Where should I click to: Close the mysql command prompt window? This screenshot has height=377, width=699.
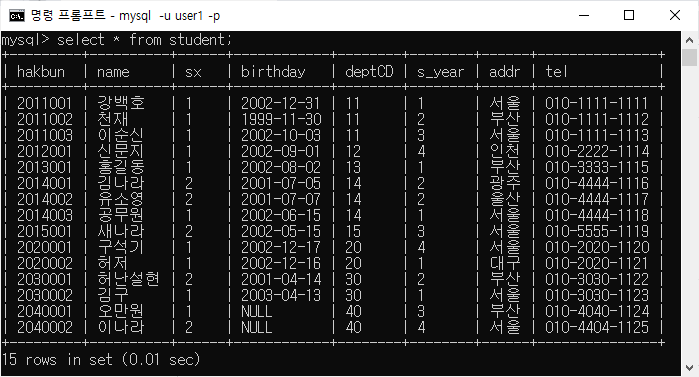tap(675, 15)
